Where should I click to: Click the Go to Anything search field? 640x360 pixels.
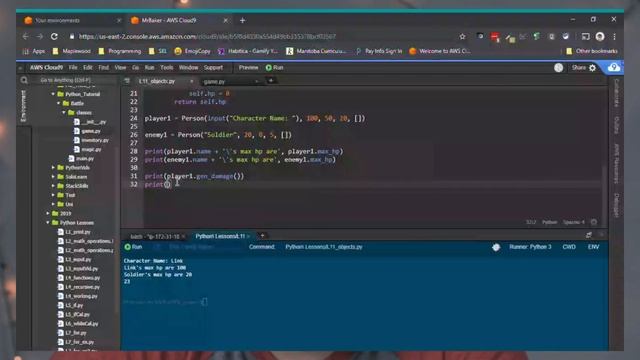[76, 80]
